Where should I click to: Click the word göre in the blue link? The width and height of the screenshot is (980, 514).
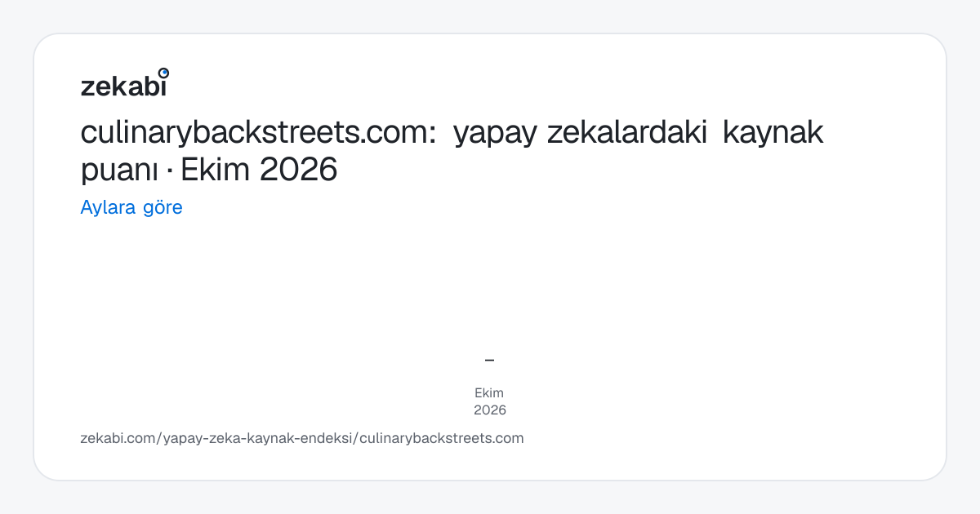point(163,207)
